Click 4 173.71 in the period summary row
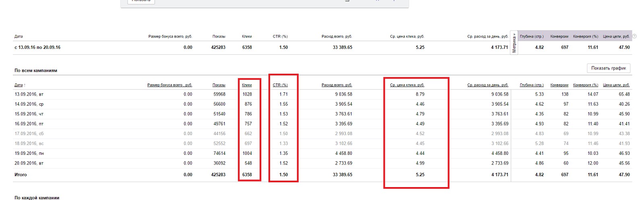 click(x=500, y=47)
